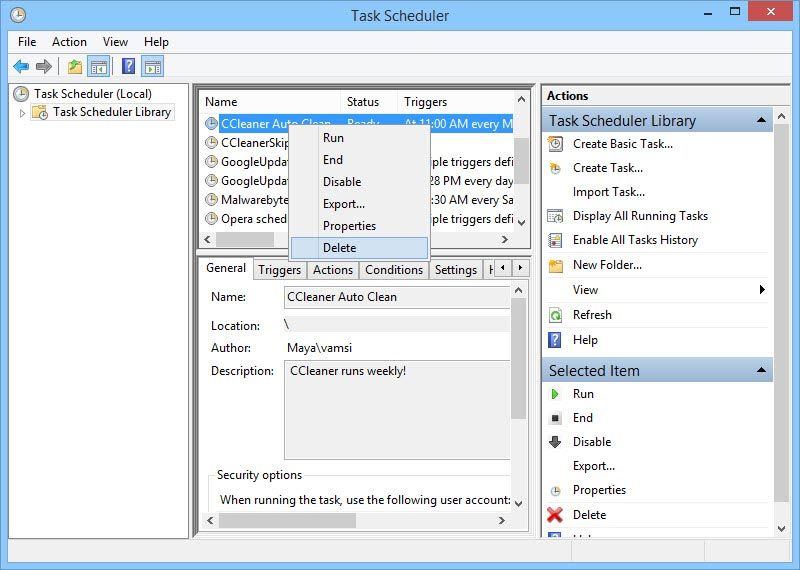Screen dimensions: 800x570
Task: Switch to the Settings tab
Action: click(456, 270)
